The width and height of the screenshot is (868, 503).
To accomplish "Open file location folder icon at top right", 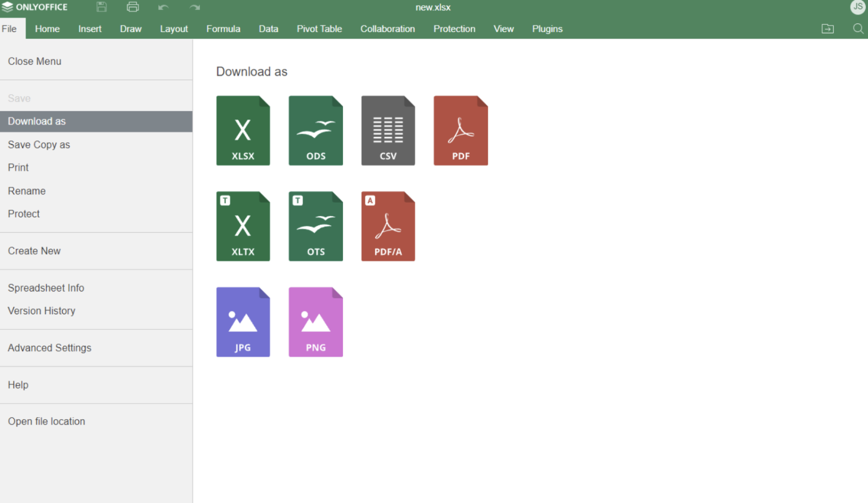I will coord(827,29).
